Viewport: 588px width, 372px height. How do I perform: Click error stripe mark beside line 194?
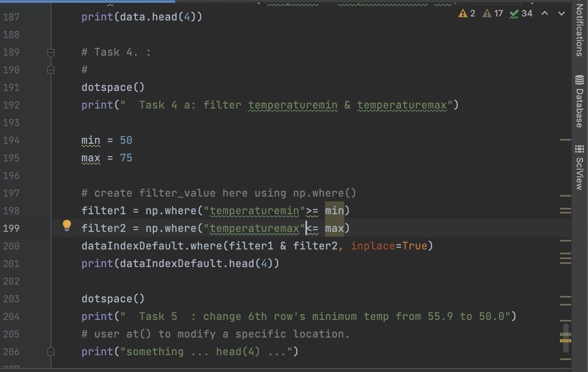(x=566, y=140)
